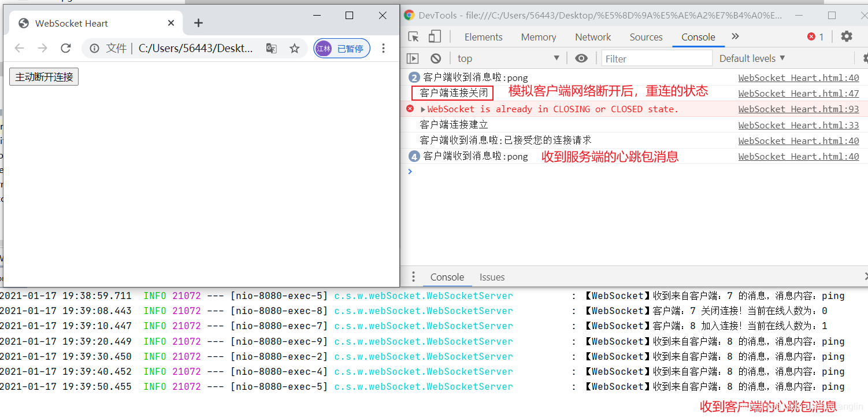This screenshot has height=417, width=868.
Task: Click the console input prompt
Action: point(636,172)
